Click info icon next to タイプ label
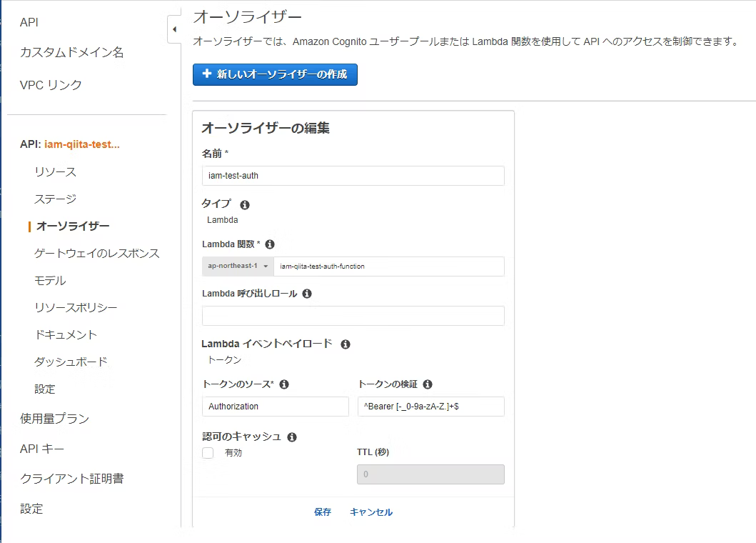 tap(245, 204)
